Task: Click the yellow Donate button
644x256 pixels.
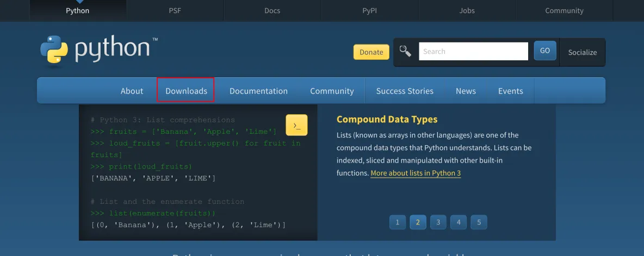Action: pos(371,52)
